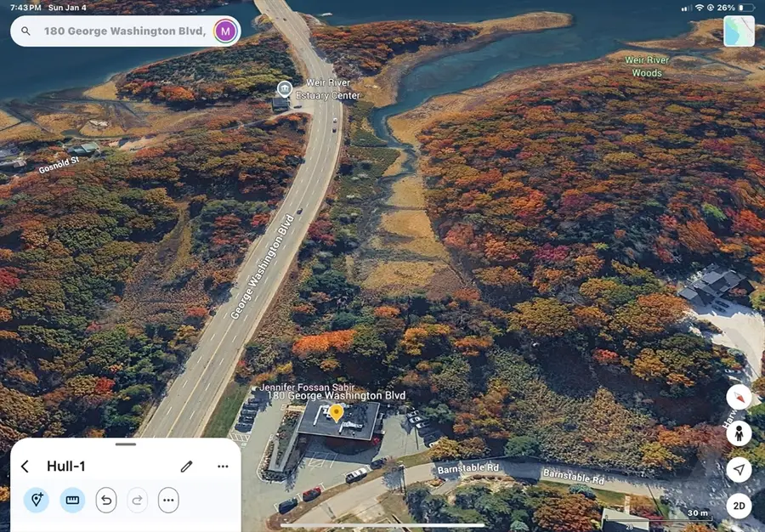Open account menu via the M avatar
This screenshot has height=532, width=765.
point(225,31)
